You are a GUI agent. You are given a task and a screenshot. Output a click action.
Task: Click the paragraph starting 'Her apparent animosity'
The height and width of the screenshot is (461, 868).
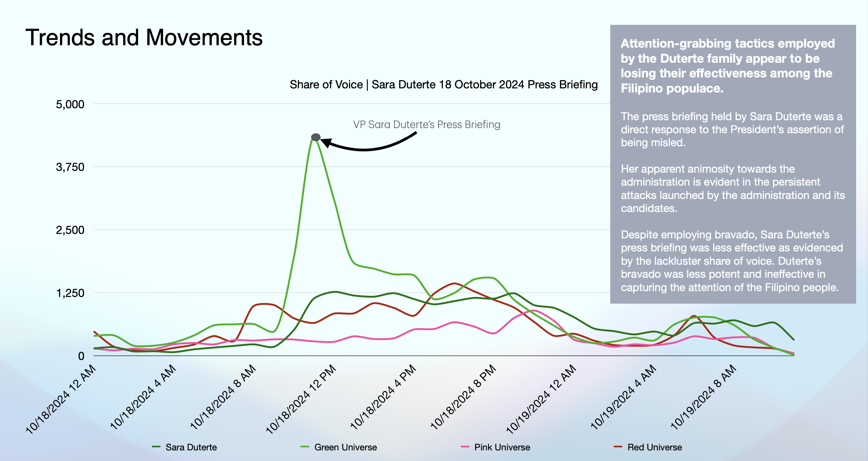[x=733, y=188]
